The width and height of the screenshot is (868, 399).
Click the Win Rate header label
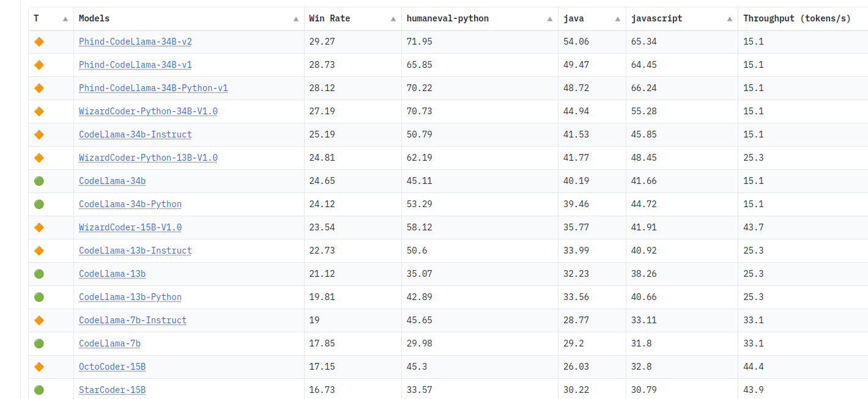(330, 18)
